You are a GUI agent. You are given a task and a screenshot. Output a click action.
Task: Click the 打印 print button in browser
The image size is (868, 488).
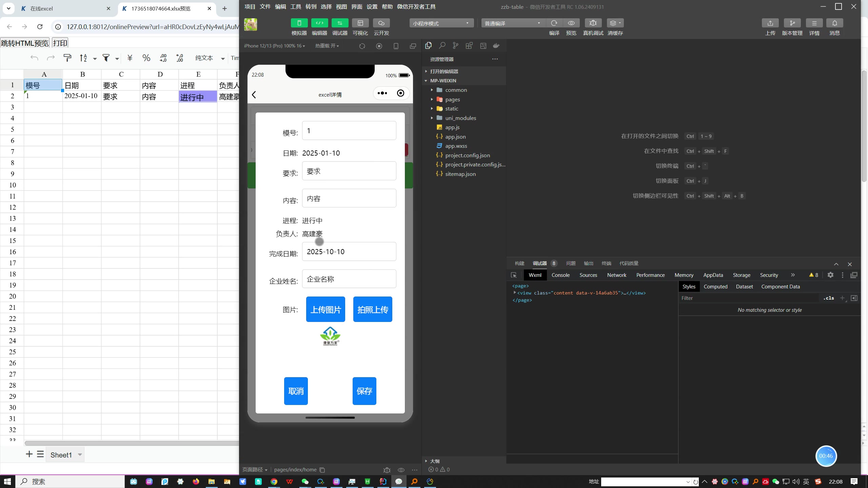click(x=60, y=43)
